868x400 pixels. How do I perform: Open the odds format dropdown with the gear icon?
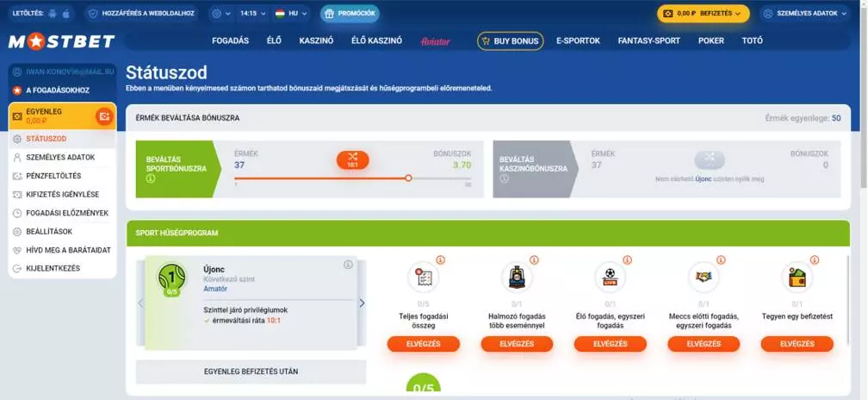(x=221, y=13)
